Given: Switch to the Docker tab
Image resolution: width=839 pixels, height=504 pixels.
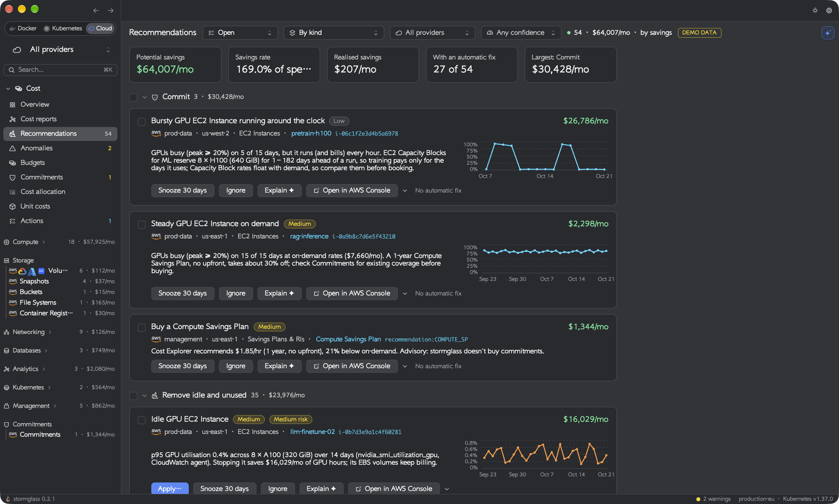Looking at the screenshot, I should [23, 28].
